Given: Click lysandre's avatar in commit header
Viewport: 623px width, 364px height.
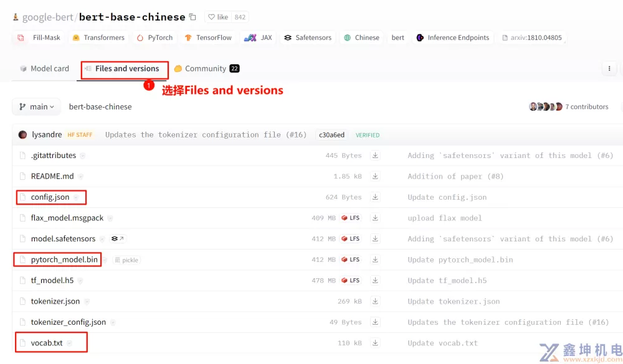Looking at the screenshot, I should tap(22, 134).
